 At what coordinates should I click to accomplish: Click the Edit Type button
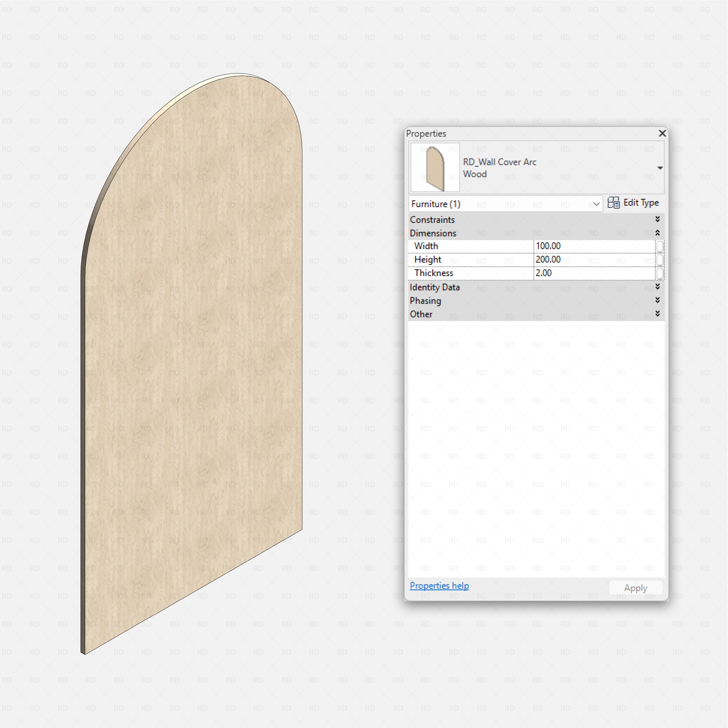click(x=633, y=203)
